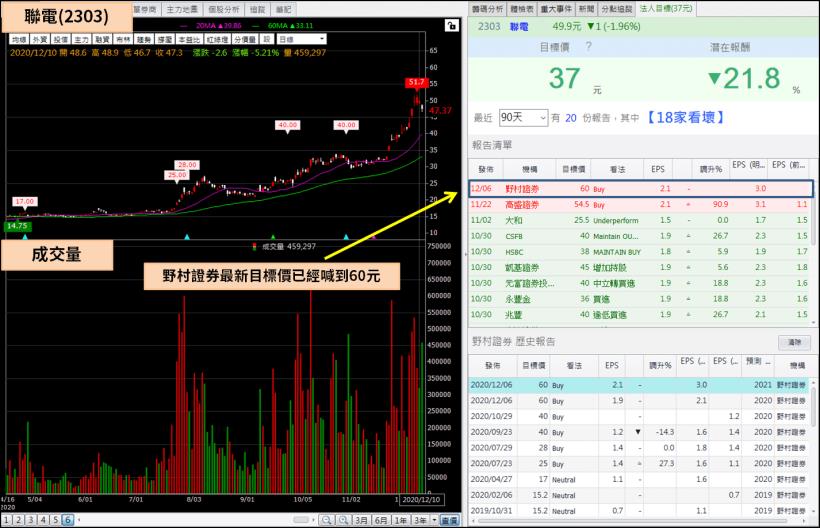The image size is (820, 528).
Task: Select the 10/30 HSBC MAINTAIN BUY row
Action: click(641, 251)
